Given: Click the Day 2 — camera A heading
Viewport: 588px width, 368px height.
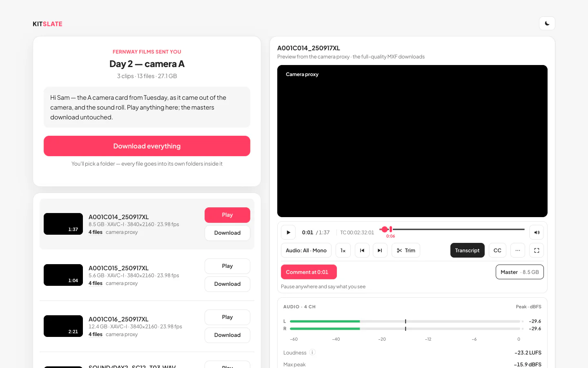Looking at the screenshot, I should pyautogui.click(x=147, y=64).
